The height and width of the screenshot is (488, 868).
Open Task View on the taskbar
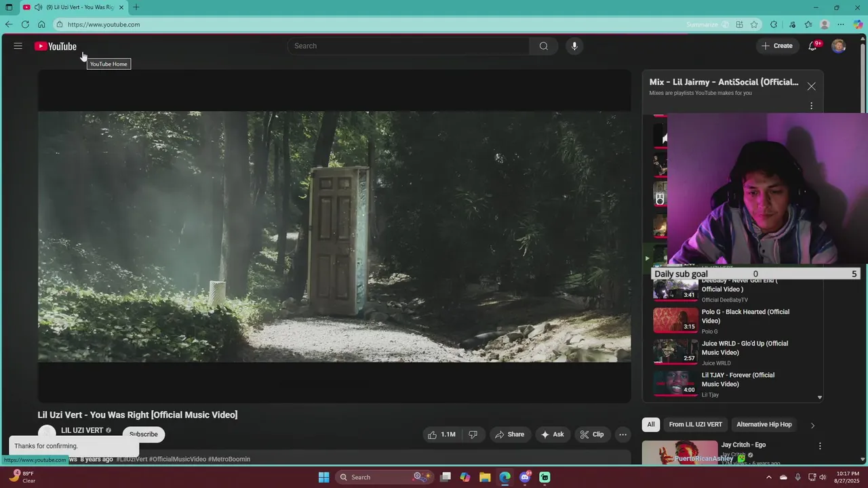coord(446,477)
